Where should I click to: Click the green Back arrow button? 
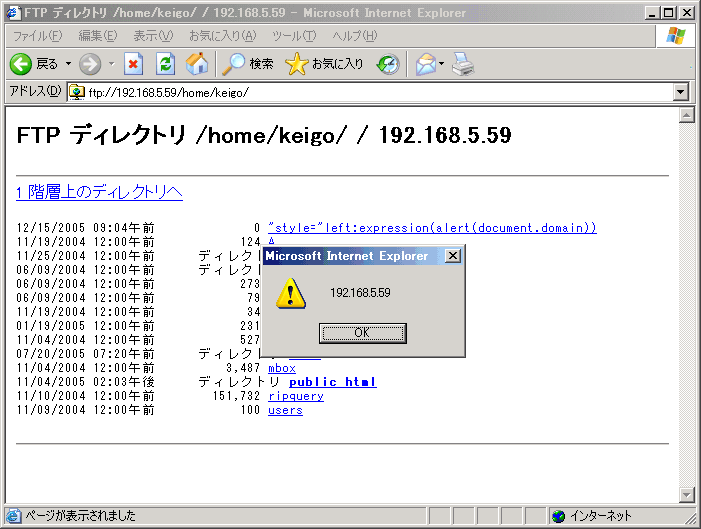click(21, 64)
